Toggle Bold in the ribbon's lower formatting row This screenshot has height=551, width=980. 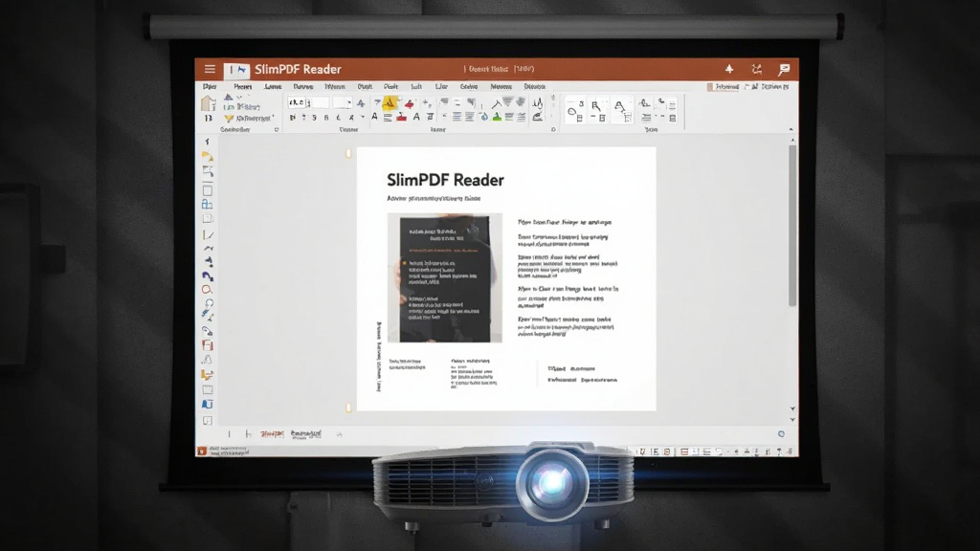coord(292,118)
